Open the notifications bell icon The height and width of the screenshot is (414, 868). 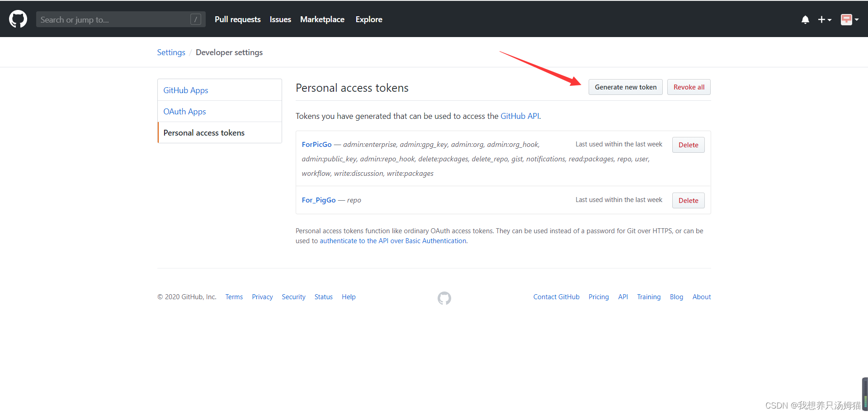[805, 19]
